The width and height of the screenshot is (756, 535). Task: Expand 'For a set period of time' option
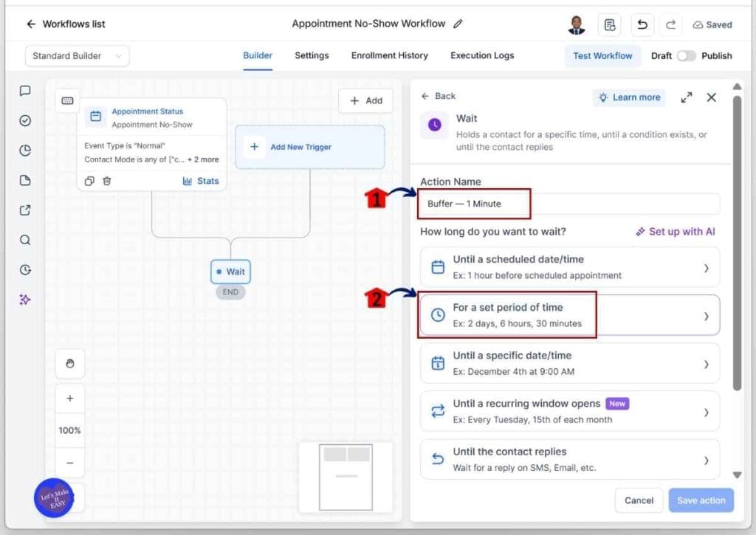pos(570,315)
